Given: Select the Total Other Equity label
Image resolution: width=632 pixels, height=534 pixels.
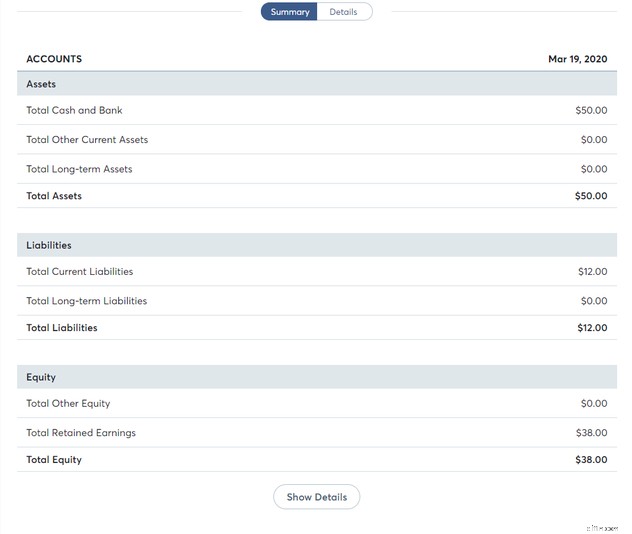Looking at the screenshot, I should pos(68,404).
